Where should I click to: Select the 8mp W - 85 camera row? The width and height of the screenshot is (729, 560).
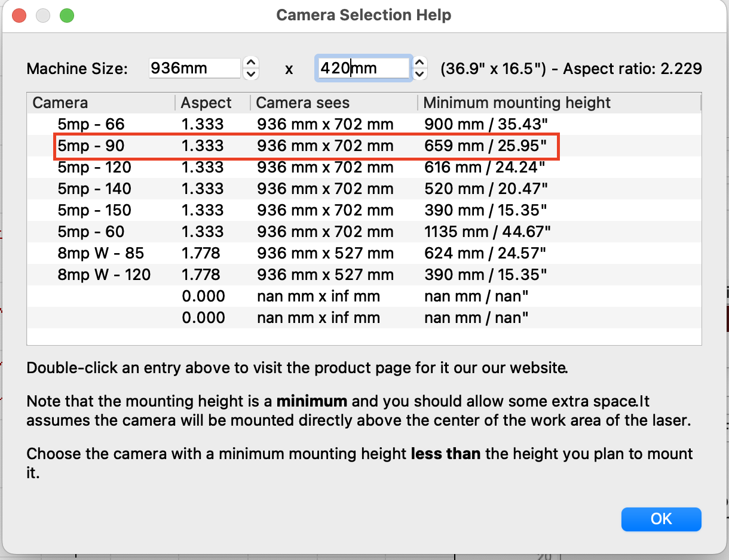pyautogui.click(x=364, y=253)
